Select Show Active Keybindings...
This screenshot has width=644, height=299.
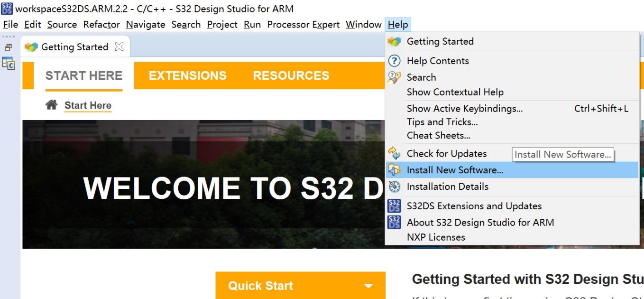pyautogui.click(x=512, y=109)
